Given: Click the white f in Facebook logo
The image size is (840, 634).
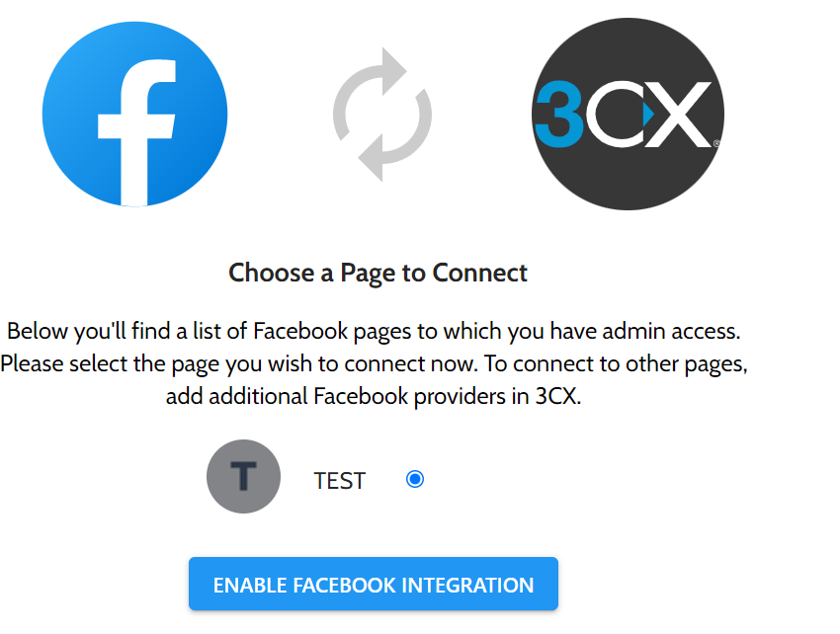Looking at the screenshot, I should (138, 131).
